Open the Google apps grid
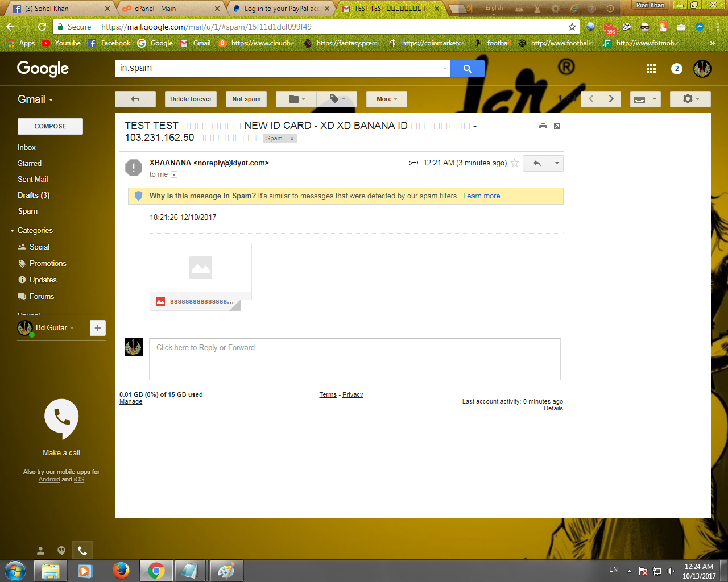The height and width of the screenshot is (582, 728). [x=651, y=69]
